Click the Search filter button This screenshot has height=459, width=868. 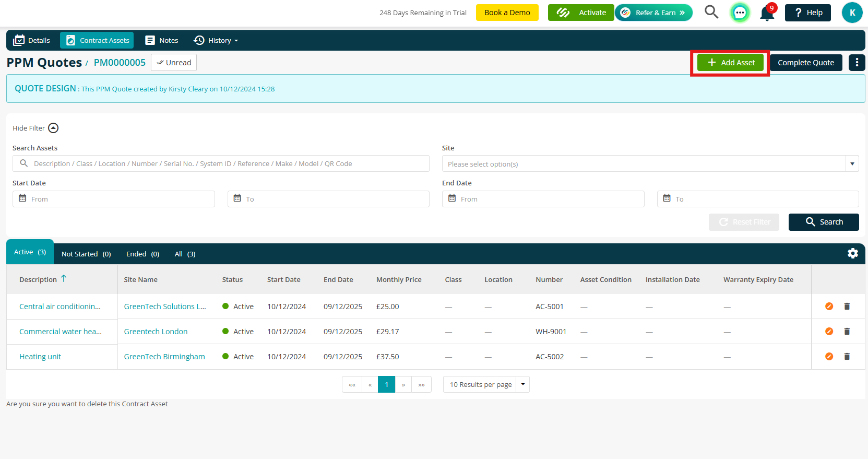(824, 222)
